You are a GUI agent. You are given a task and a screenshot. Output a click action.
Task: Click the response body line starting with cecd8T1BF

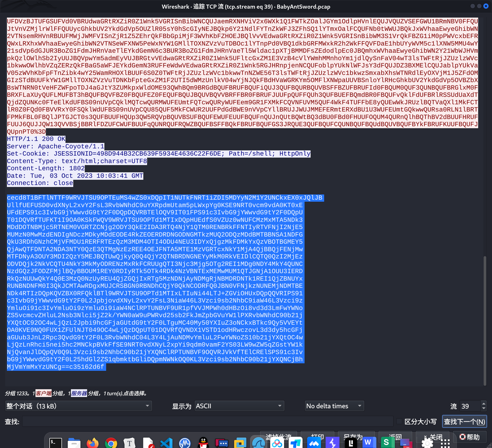pos(166,198)
